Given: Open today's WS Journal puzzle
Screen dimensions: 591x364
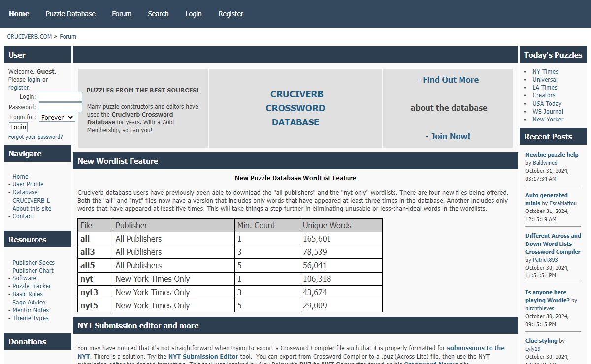Looking at the screenshot, I should [x=548, y=112].
